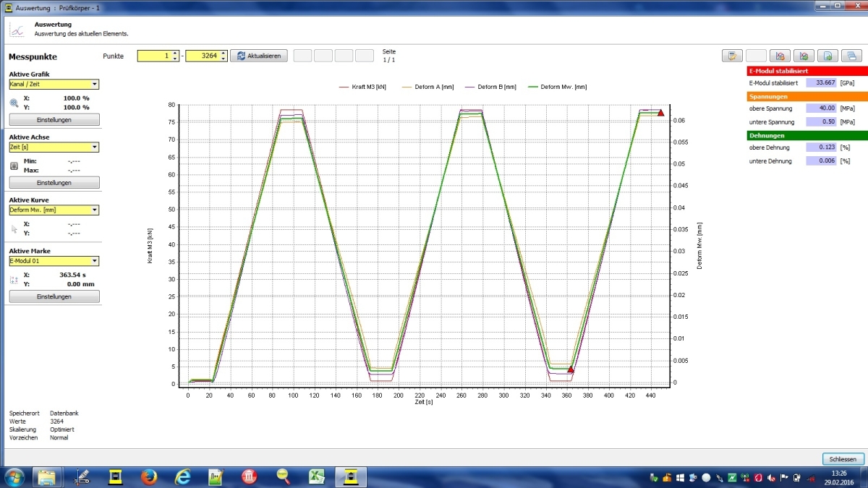
Task: Click the chart icon with green arrow
Action: coord(803,56)
